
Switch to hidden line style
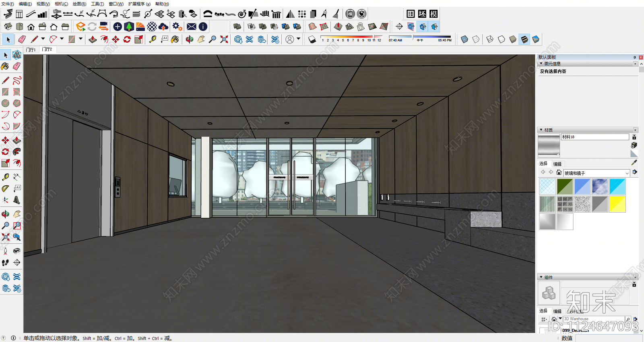coord(501,39)
